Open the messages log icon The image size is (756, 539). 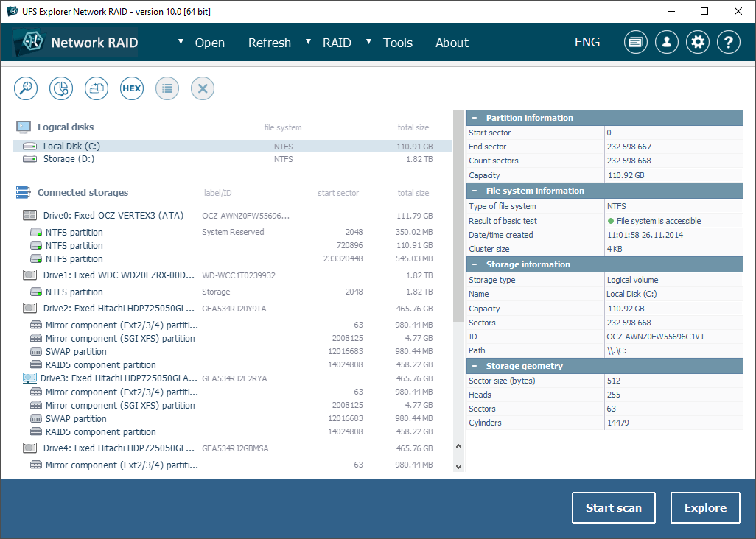coord(635,43)
